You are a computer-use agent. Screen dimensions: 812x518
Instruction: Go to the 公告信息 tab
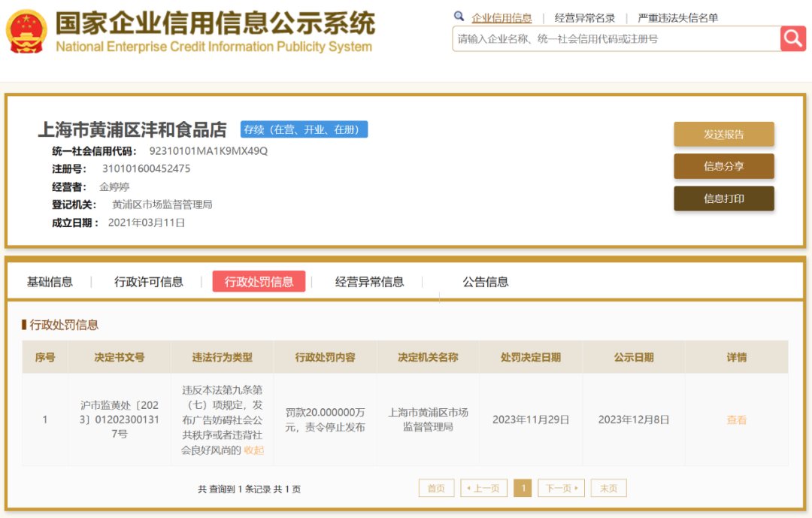click(x=485, y=282)
